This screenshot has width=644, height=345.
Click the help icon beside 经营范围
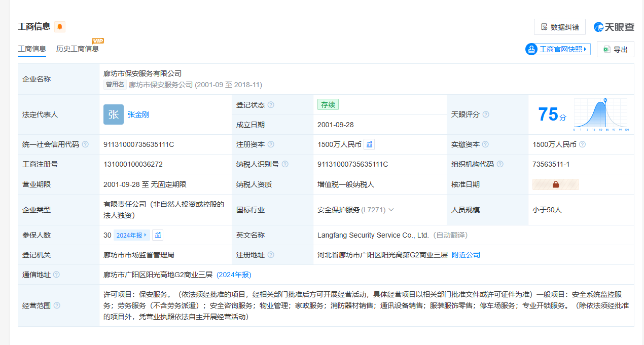point(57,305)
